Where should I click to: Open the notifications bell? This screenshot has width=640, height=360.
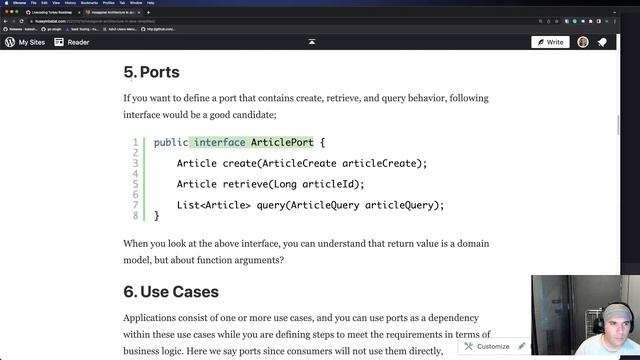coord(602,42)
